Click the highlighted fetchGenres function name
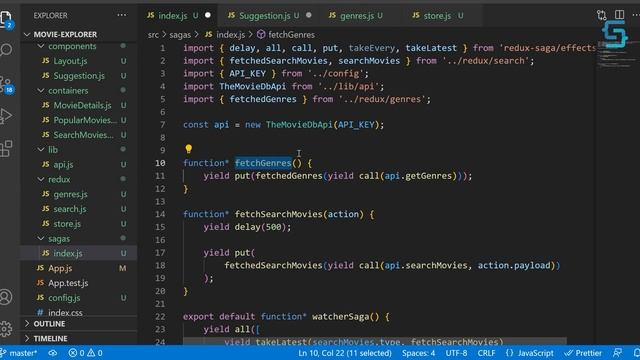Viewport: 640px width, 360px height. (x=263, y=163)
